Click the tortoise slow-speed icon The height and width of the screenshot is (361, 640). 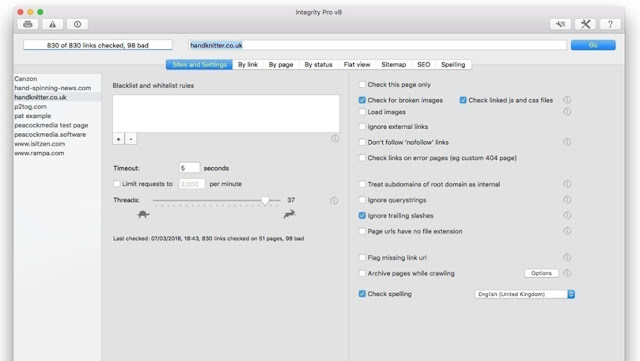click(x=143, y=214)
